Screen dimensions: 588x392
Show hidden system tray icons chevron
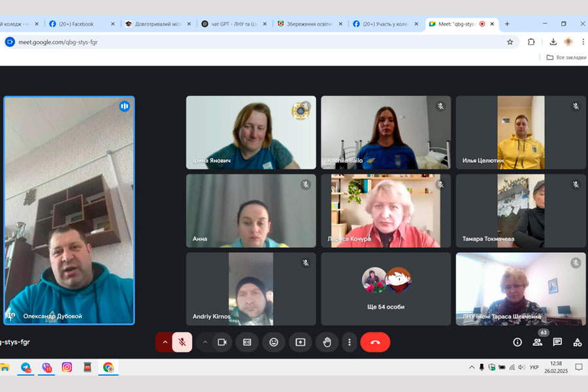(471, 367)
